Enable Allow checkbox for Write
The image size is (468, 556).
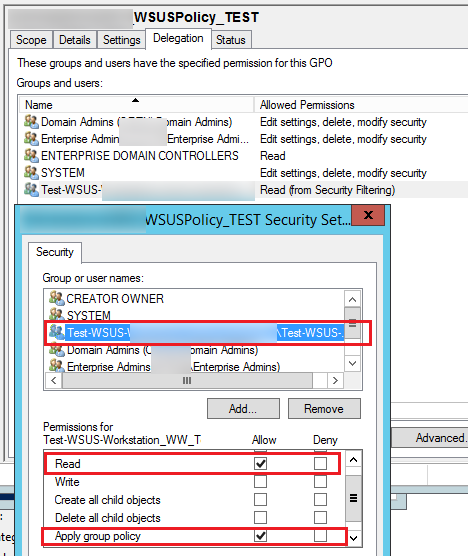pyautogui.click(x=260, y=482)
